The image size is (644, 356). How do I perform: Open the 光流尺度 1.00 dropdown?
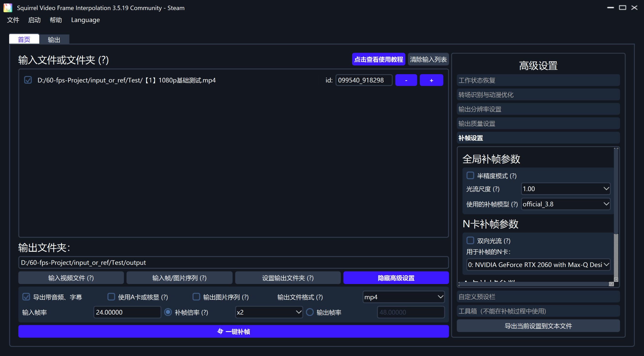click(x=565, y=189)
